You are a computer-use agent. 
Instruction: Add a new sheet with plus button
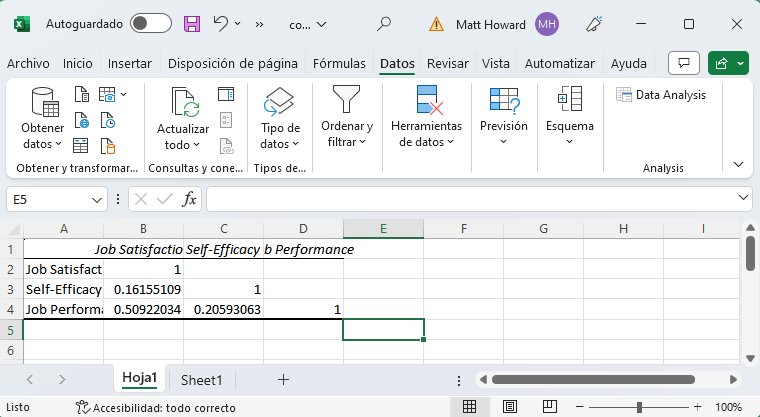(283, 379)
